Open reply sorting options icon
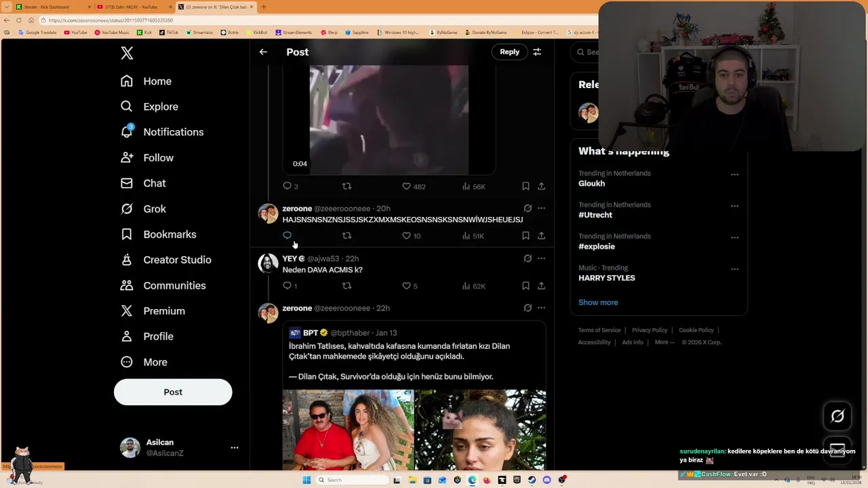Image resolution: width=868 pixels, height=488 pixels. pyautogui.click(x=537, y=52)
